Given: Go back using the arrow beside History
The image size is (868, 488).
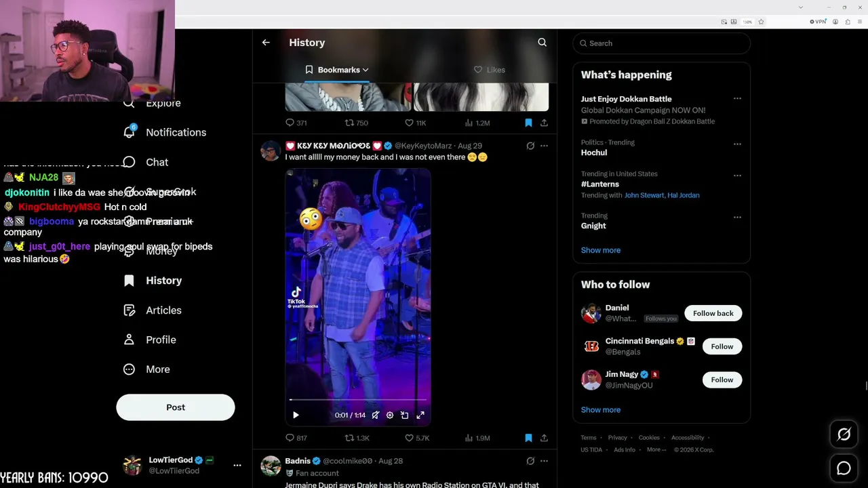Looking at the screenshot, I should tap(266, 42).
